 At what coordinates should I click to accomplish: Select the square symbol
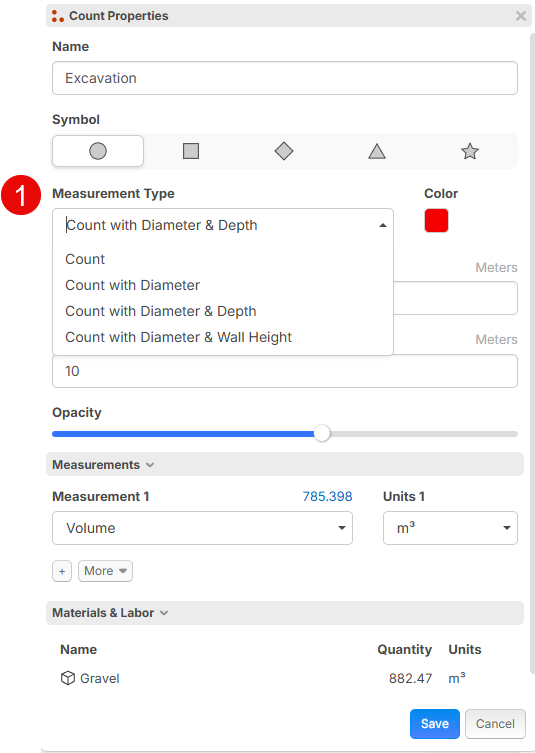(x=191, y=151)
